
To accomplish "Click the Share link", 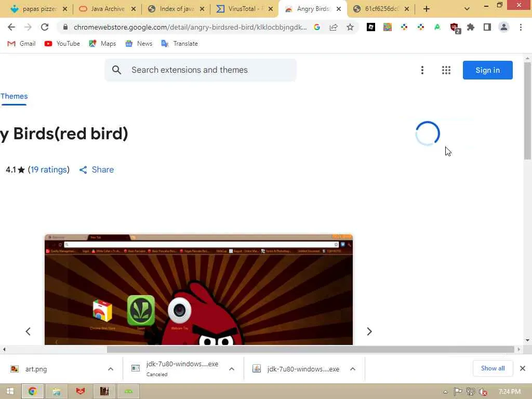I will point(97,170).
